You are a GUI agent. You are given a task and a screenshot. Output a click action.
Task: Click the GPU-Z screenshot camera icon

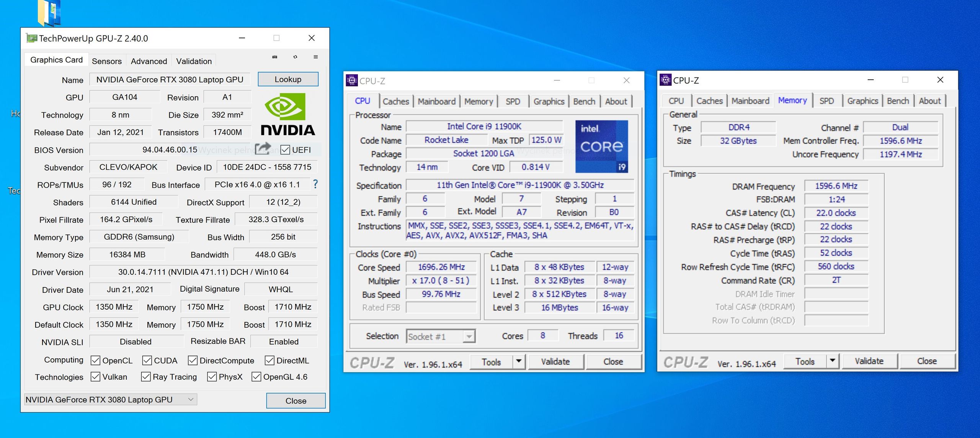pos(274,57)
